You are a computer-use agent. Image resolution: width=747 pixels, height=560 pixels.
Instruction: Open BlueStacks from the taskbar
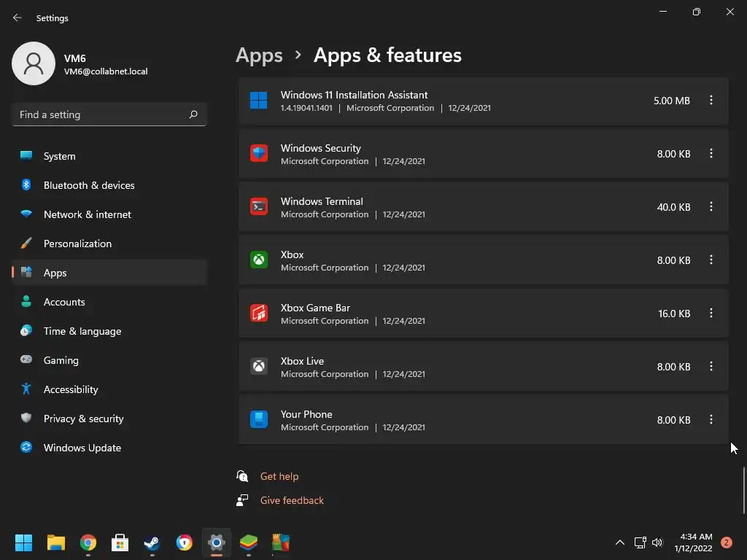[249, 542]
